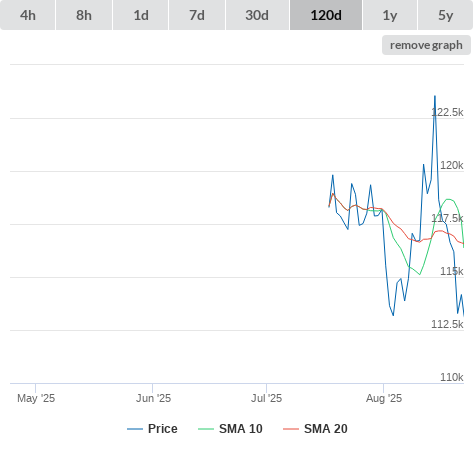Click the red SMA 20 legend marker
Screen dimensions: 474x455
point(291,429)
